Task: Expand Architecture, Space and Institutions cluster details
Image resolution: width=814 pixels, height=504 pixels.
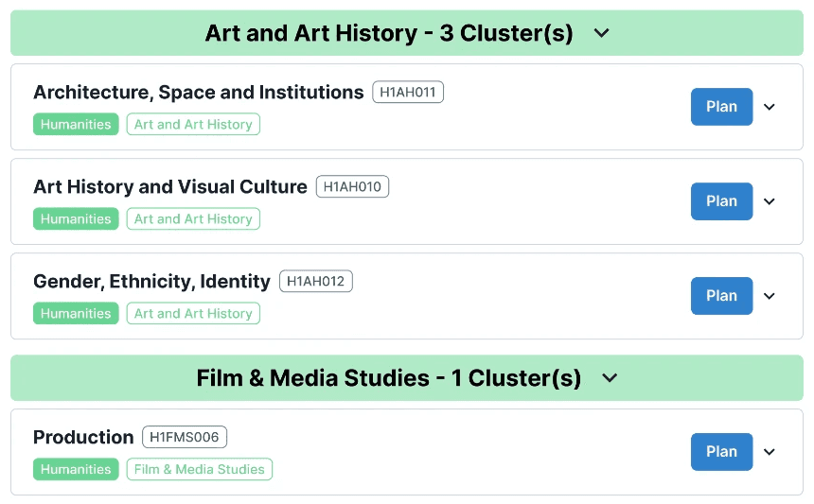Action: (x=770, y=107)
